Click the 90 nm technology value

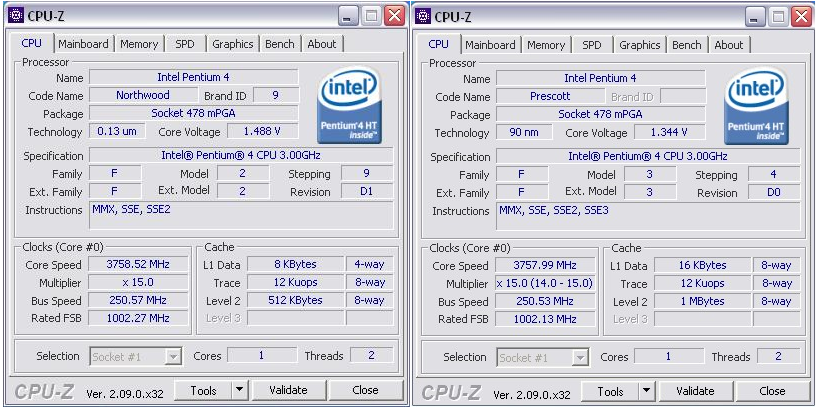(524, 133)
